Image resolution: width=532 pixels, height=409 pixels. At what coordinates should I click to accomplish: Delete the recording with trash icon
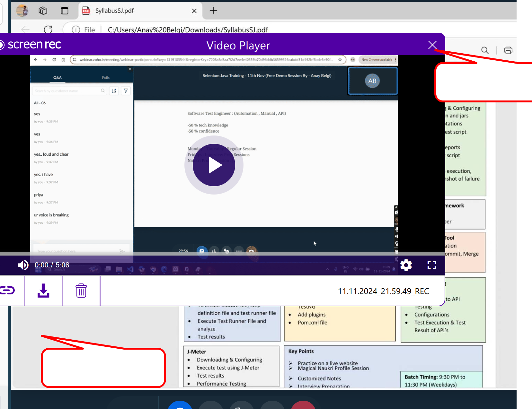(81, 291)
